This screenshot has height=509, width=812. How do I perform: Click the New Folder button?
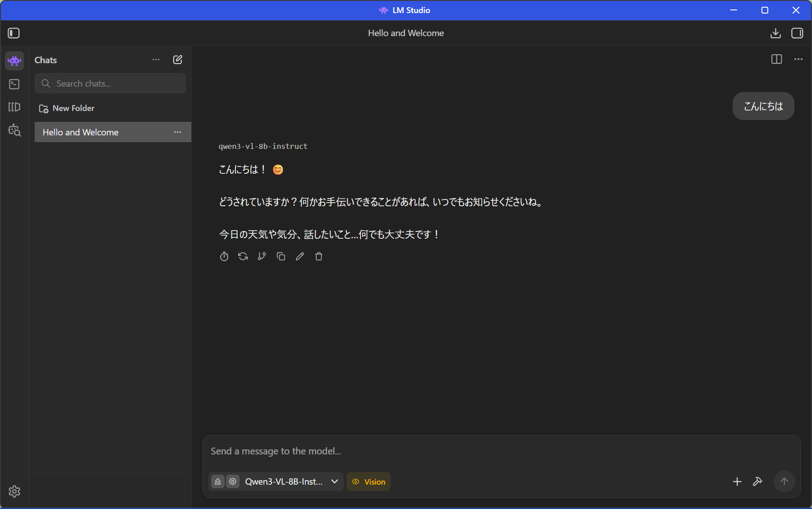tap(67, 108)
